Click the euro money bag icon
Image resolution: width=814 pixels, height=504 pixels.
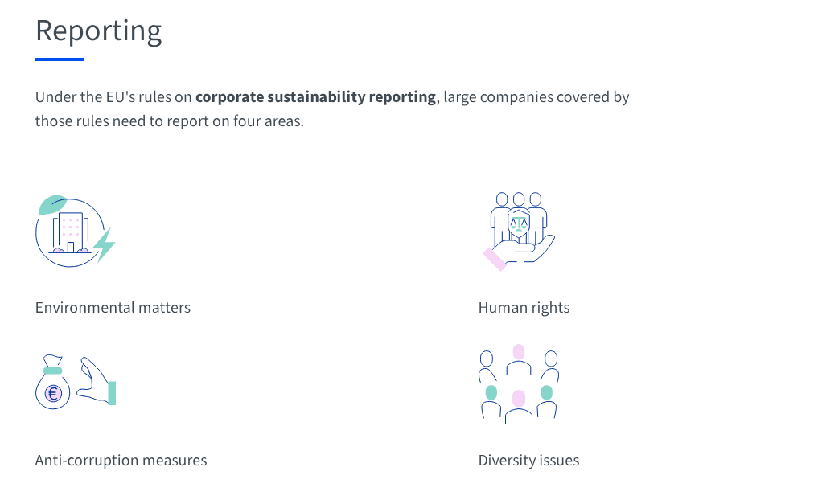52,382
